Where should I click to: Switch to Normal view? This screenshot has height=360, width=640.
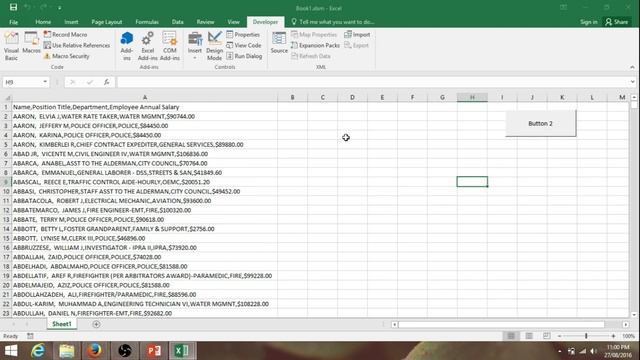511,336
